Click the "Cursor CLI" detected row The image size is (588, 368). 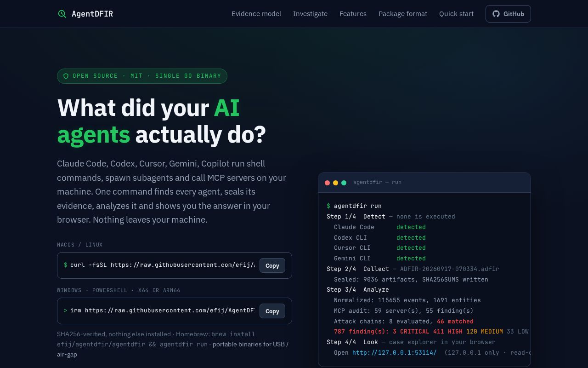(380, 247)
